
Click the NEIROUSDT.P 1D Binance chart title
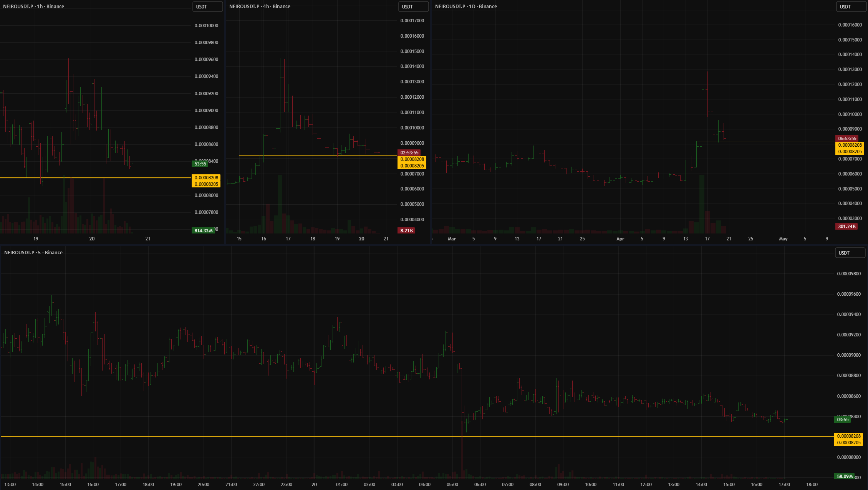[466, 7]
